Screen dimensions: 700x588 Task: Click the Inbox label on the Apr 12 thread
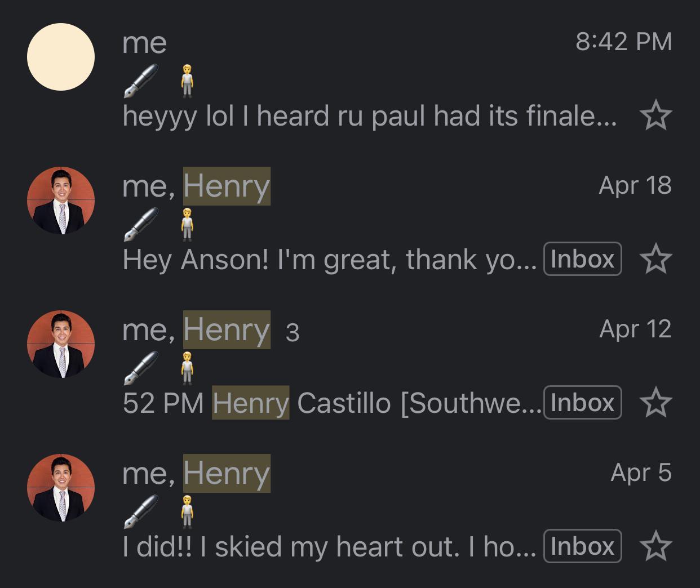582,403
